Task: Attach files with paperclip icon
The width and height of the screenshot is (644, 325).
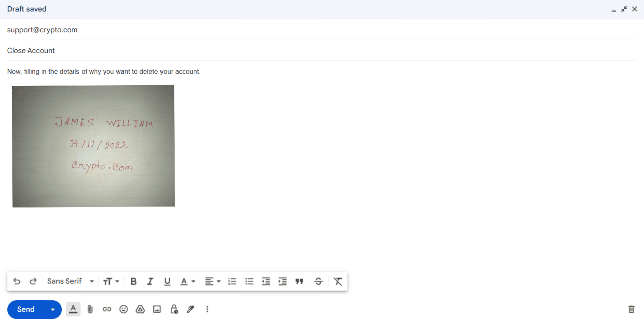Action: click(90, 309)
